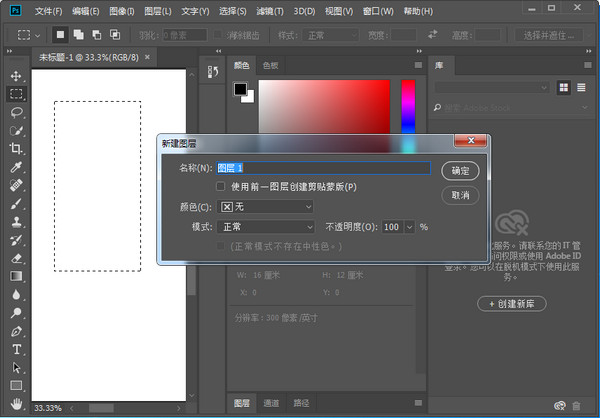Switch library to grid view
This screenshot has height=418, width=600.
point(564,88)
